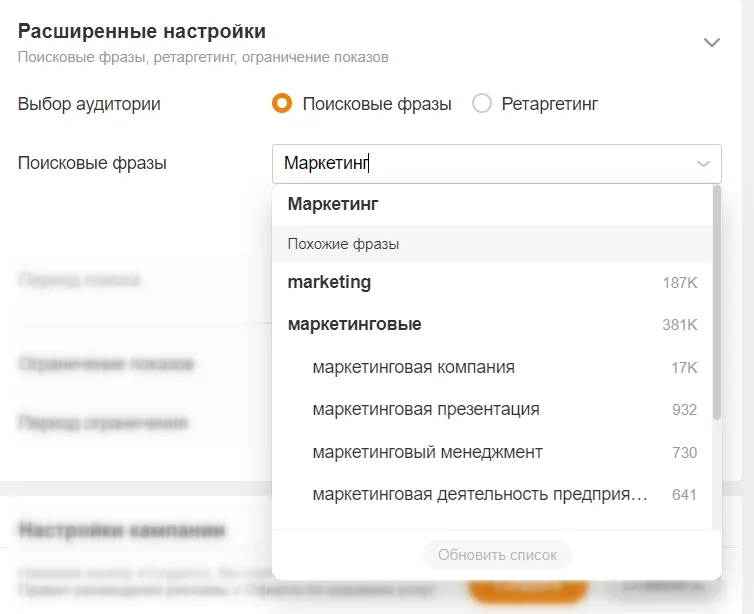Pick маркетинговый менеджмент from the list

point(427,452)
